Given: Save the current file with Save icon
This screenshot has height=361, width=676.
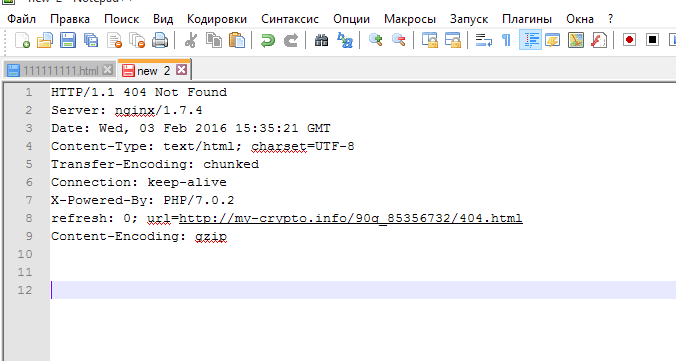Looking at the screenshot, I should coord(68,40).
